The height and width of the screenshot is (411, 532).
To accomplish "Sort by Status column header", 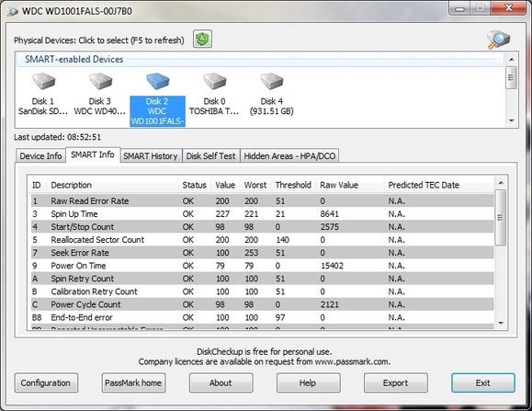I will (x=195, y=185).
